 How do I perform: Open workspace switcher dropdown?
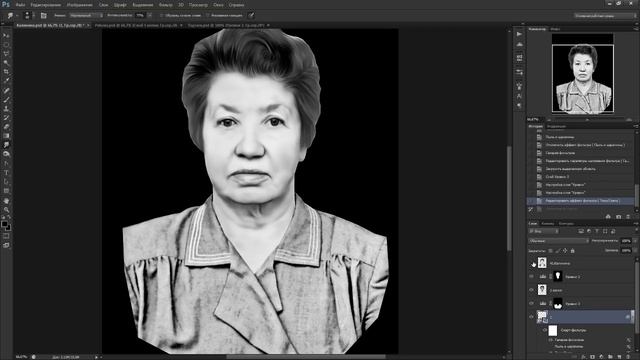pos(604,16)
